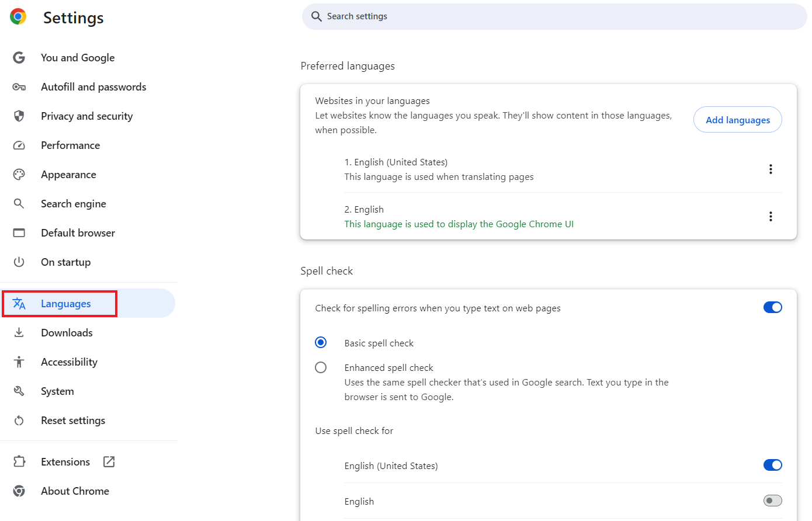Click the Chrome logo beside Settings
The image size is (812, 521).
coord(18,17)
